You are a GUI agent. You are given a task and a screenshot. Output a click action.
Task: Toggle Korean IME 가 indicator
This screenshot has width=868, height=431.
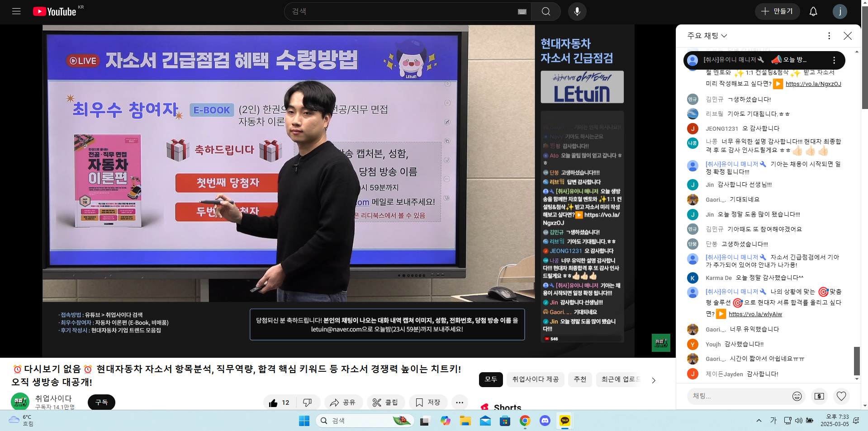(773, 421)
